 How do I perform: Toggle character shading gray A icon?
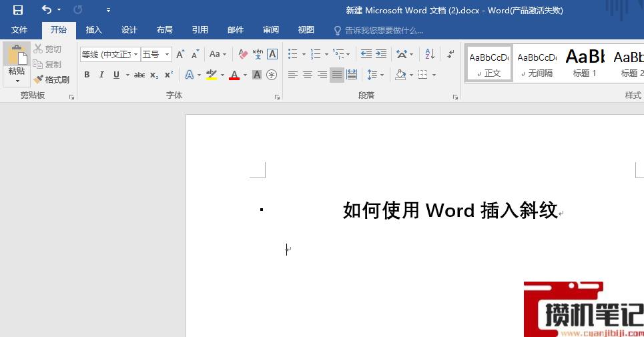coord(257,75)
